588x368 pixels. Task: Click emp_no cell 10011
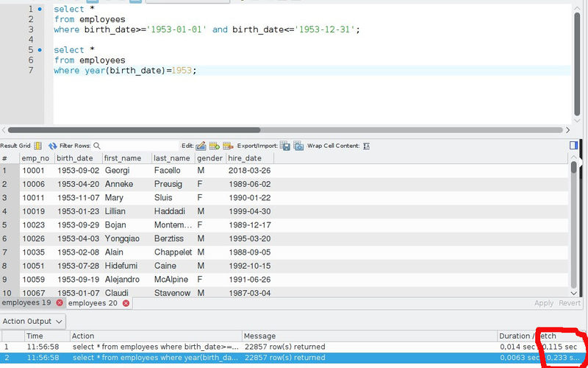pos(33,197)
